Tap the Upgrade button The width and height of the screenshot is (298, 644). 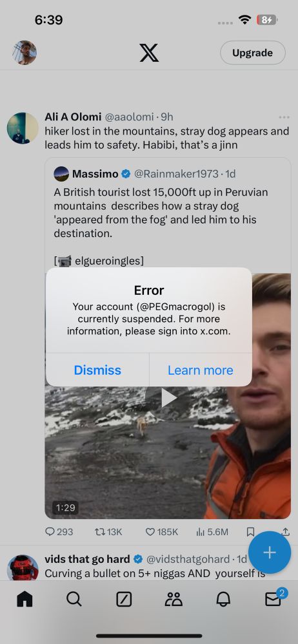[252, 53]
